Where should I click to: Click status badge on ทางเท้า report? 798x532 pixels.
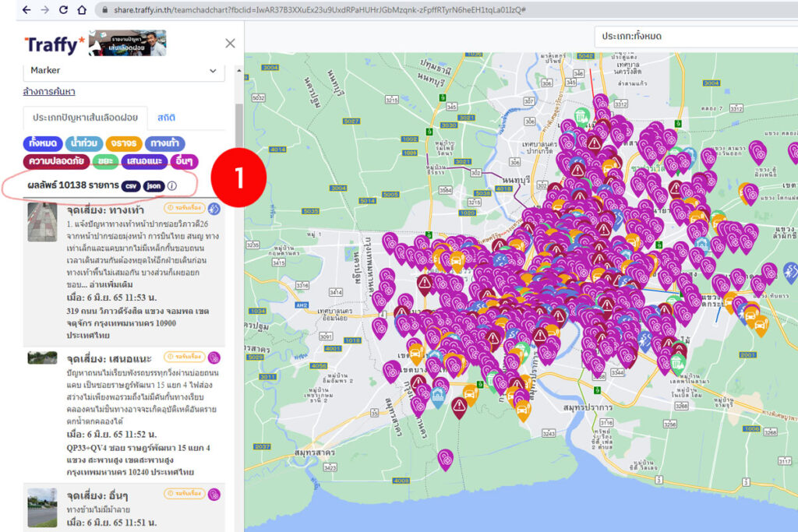point(184,208)
